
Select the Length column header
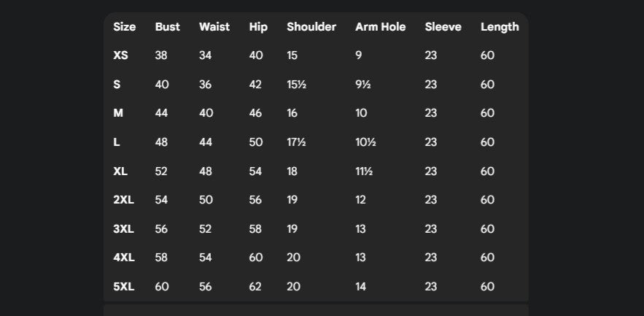[x=500, y=27]
